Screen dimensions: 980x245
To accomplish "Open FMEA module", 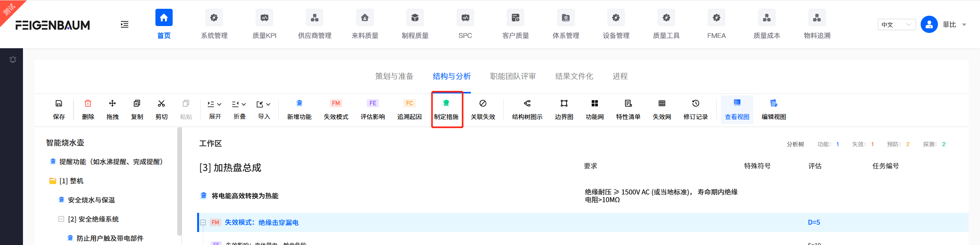I will pyautogui.click(x=716, y=24).
